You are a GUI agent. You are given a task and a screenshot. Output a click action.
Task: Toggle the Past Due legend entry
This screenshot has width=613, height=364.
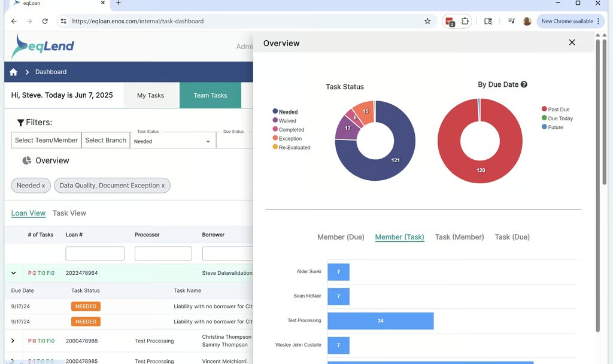[556, 109]
